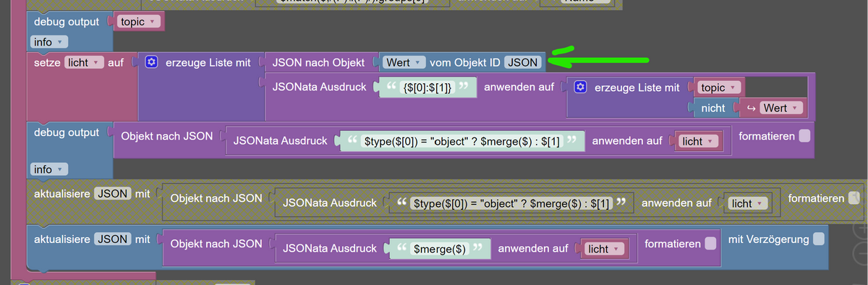The image size is (868, 285).
Task: Open info level dropdown below topic block
Action: click(x=49, y=42)
